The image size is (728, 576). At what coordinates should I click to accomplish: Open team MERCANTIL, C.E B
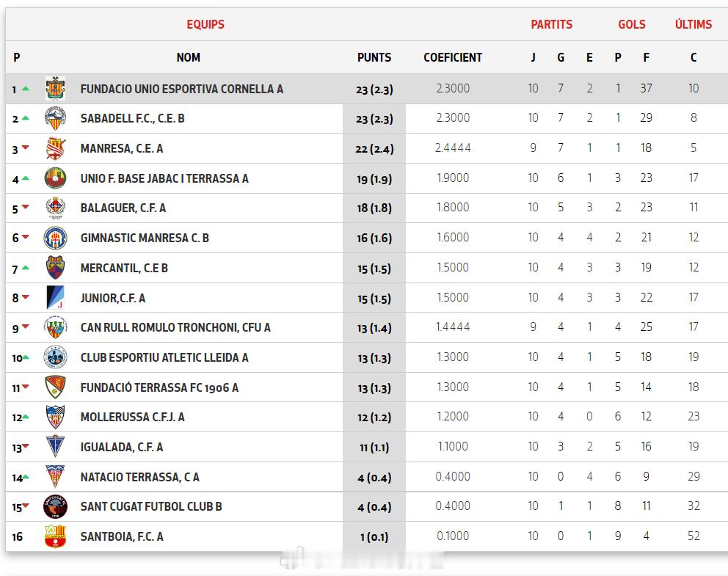point(124,269)
